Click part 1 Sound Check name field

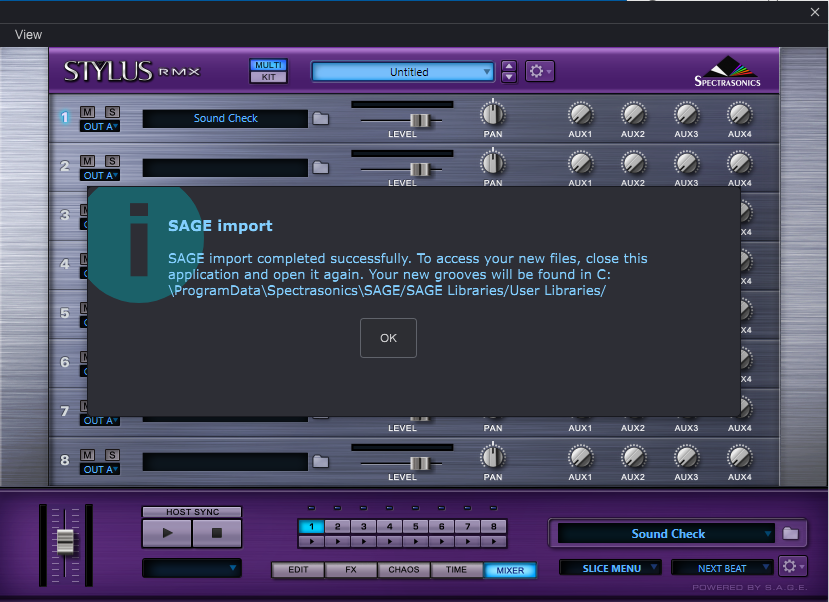(x=225, y=118)
